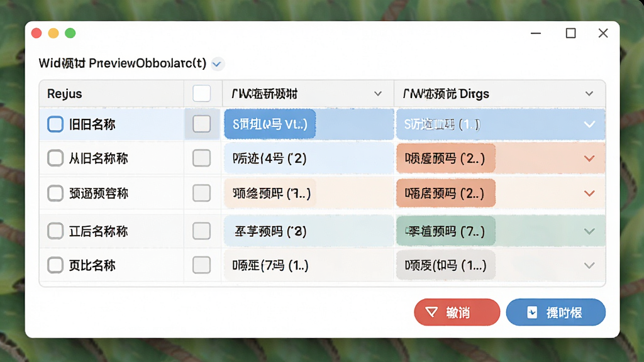Check the box next to 从旧名称称

tap(55, 158)
